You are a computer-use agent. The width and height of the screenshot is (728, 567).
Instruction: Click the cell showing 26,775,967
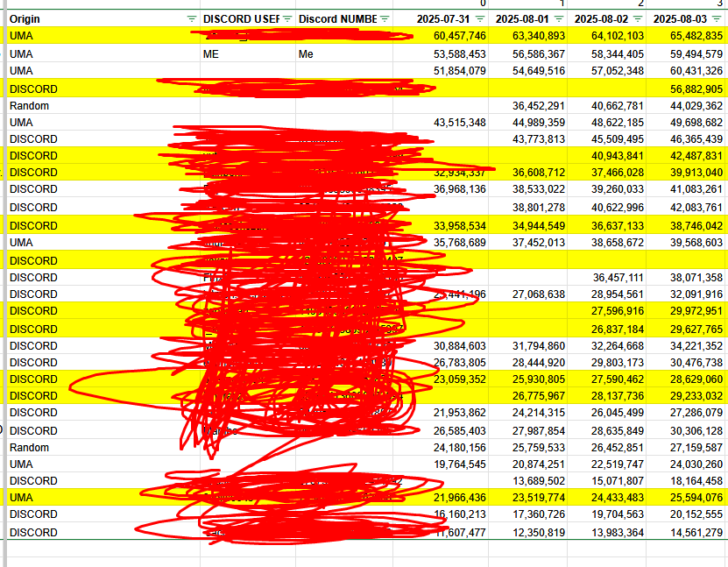pyautogui.click(x=527, y=395)
